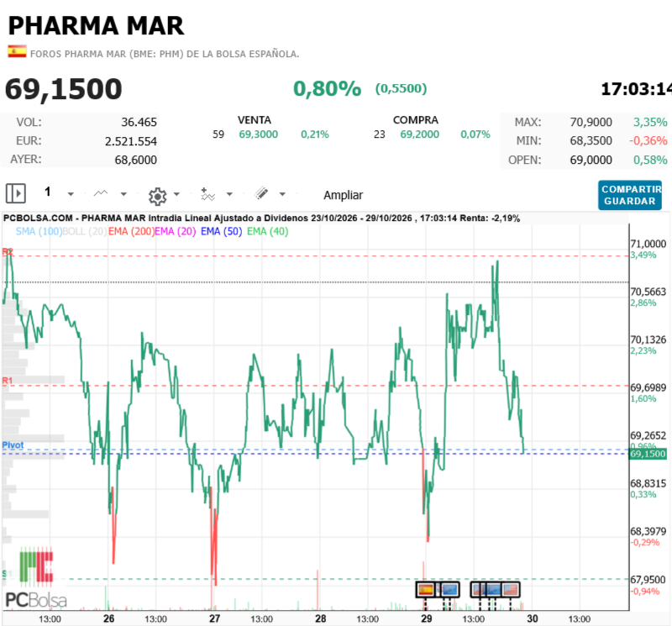The height and width of the screenshot is (626, 672).
Task: Expand the settings gear dropdown arrow
Action: pyautogui.click(x=176, y=194)
